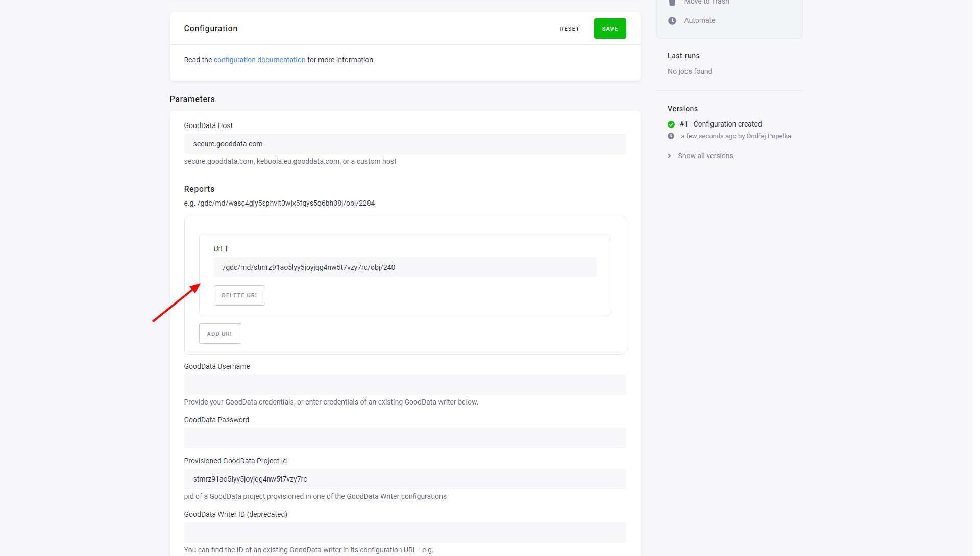The height and width of the screenshot is (556, 980).
Task: Click the RESET button
Action: [x=569, y=29]
